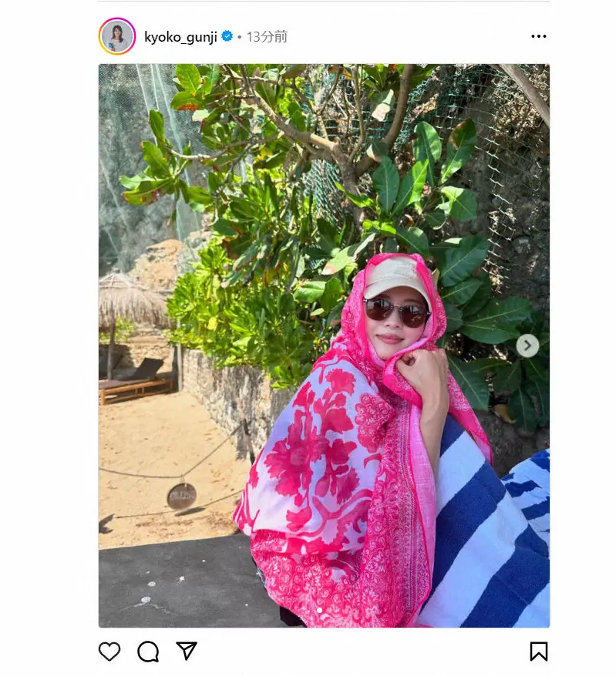The image size is (616, 677).
Task: Click the woman's sunglasses in the photo
Action: point(396,312)
